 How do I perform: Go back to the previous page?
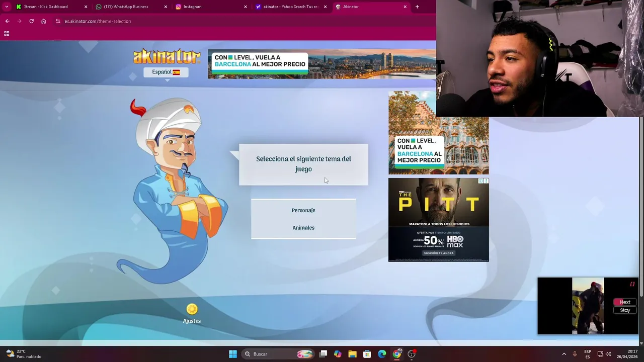click(7, 21)
